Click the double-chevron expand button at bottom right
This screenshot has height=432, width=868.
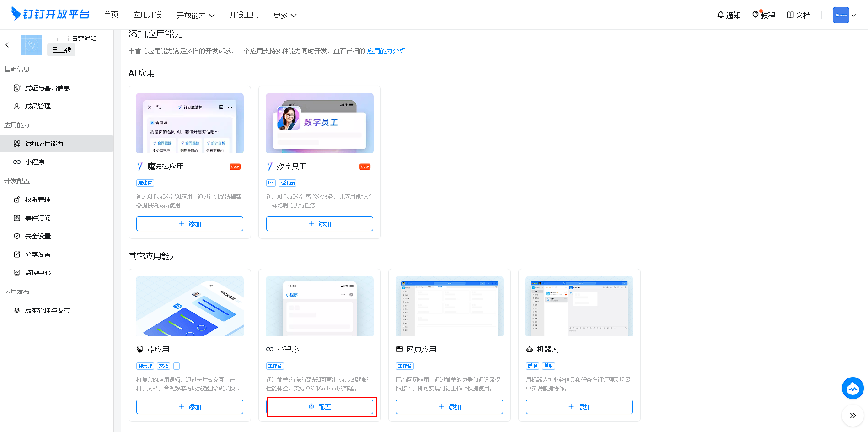pos(852,416)
